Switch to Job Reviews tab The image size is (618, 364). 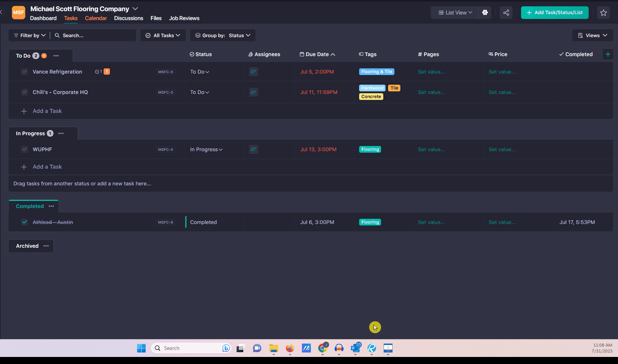click(x=184, y=18)
